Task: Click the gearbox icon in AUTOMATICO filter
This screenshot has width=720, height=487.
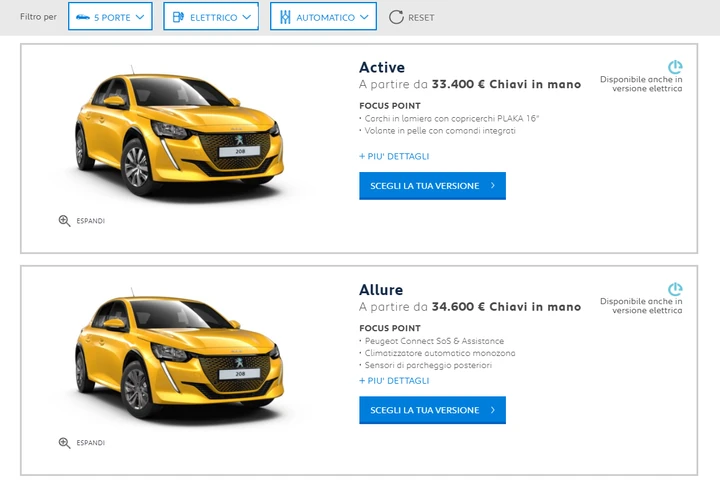Action: tap(285, 17)
